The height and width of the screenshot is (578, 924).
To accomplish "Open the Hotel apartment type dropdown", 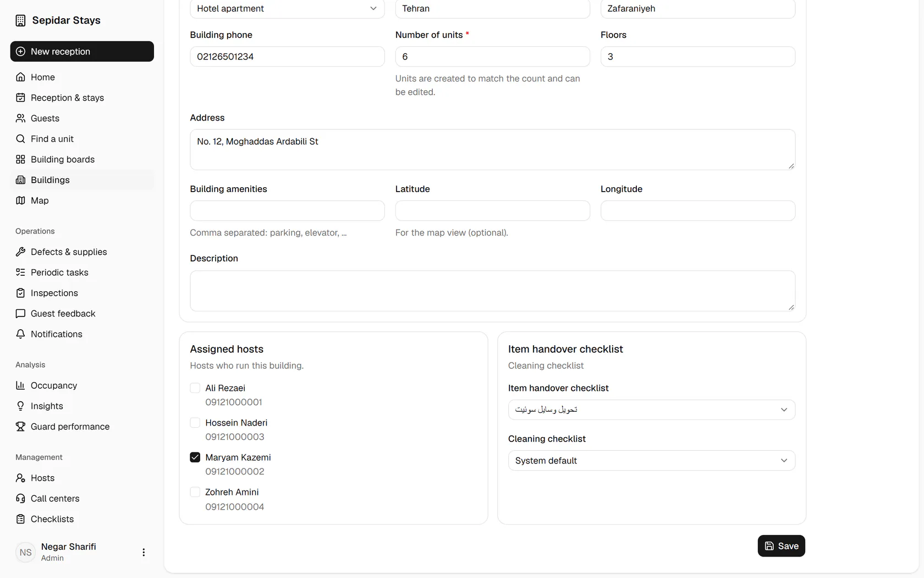I will 287,9.
